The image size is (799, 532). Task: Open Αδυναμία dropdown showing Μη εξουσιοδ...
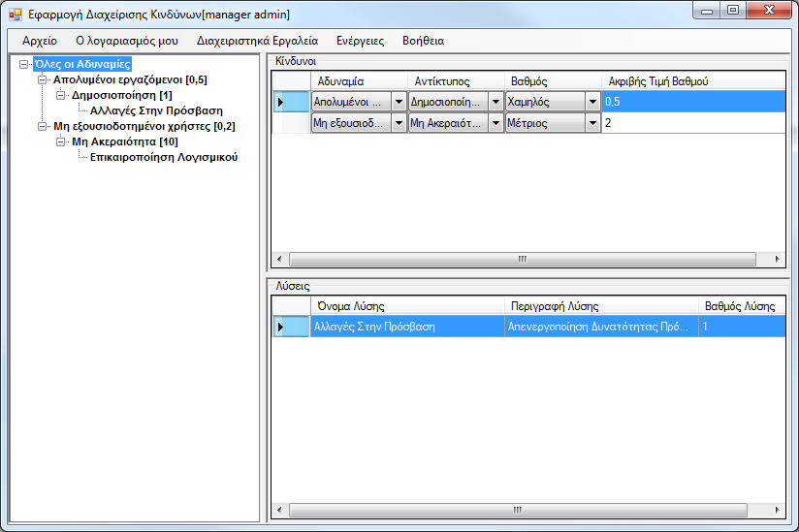399,123
